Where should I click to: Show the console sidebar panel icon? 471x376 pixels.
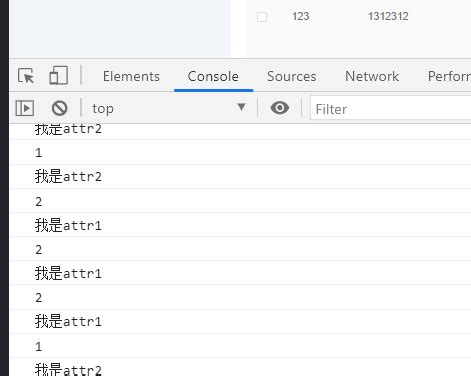pos(25,108)
